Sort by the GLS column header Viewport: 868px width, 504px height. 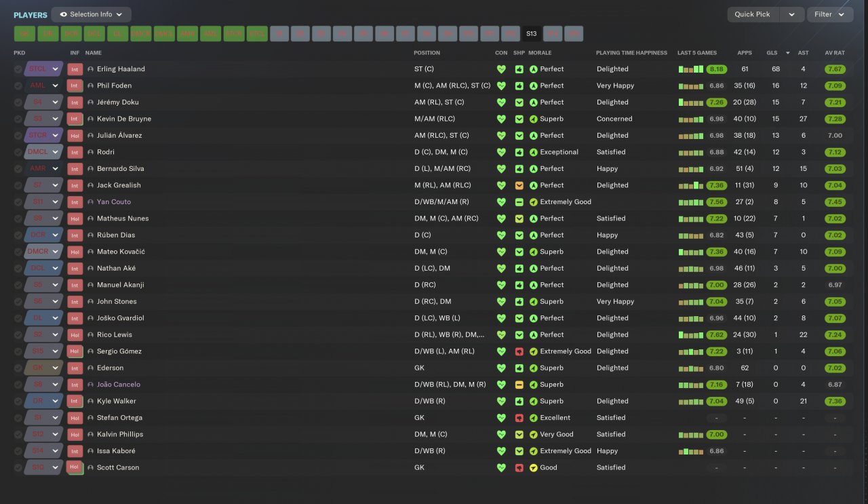click(x=772, y=53)
